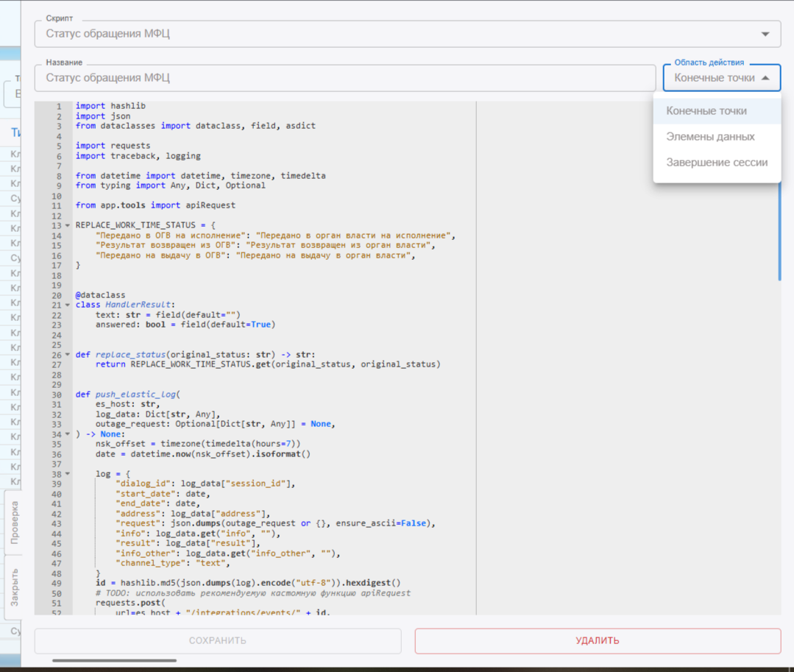794x672 pixels.
Task: Click the Название input field
Action: tap(344, 77)
